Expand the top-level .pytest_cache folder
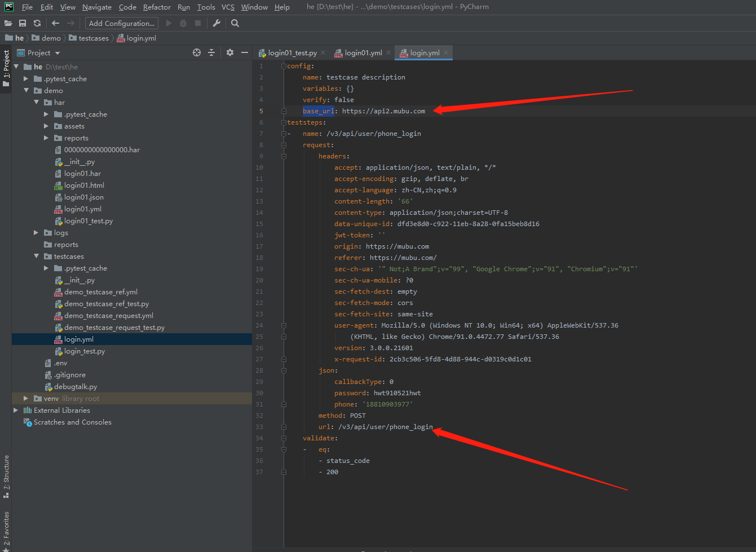Screen dimensions: 756x552 point(26,78)
